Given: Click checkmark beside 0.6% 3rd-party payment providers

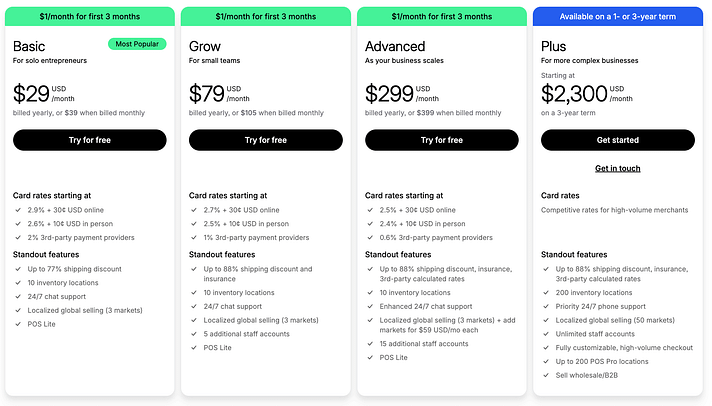Looking at the screenshot, I should click(370, 238).
